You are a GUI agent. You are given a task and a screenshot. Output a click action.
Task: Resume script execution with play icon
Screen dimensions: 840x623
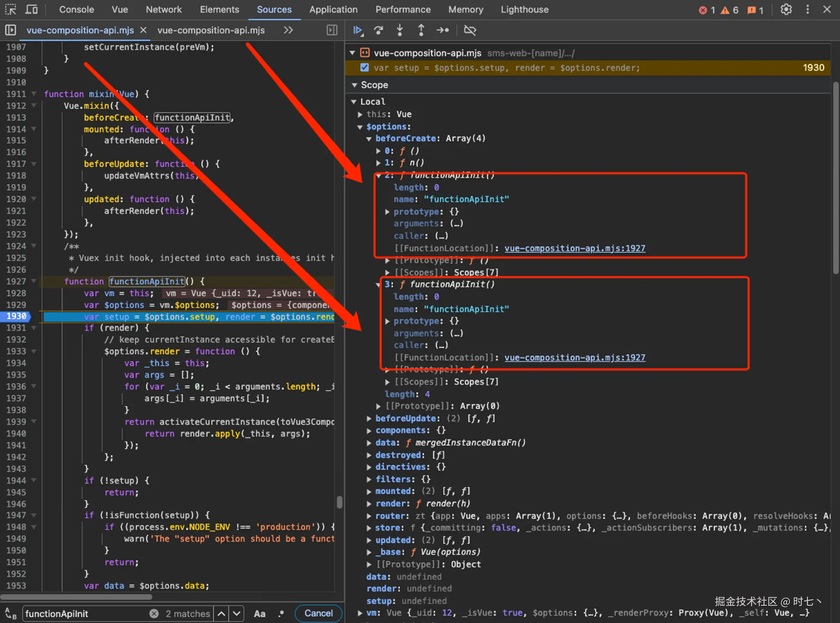[357, 30]
